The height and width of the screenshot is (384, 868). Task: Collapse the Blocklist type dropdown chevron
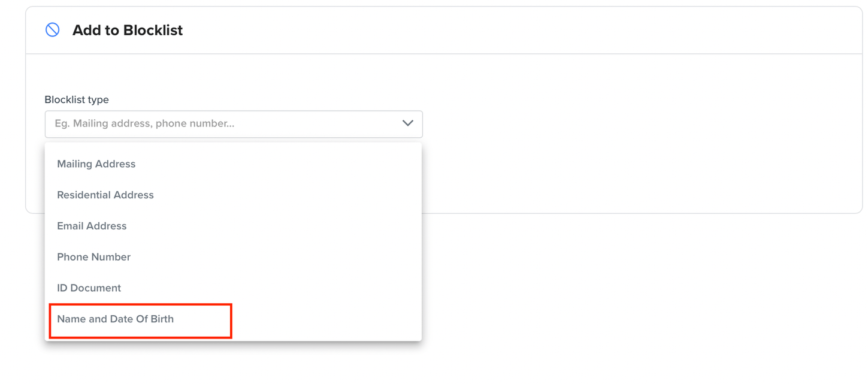coord(408,123)
